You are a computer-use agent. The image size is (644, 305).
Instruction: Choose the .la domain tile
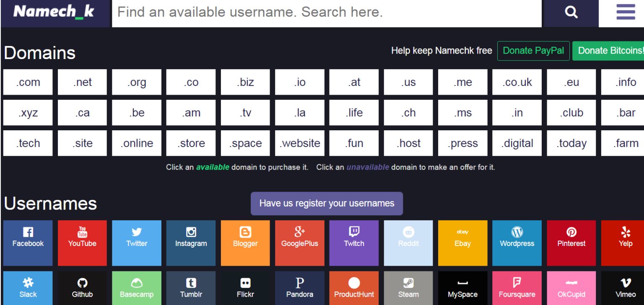coord(300,113)
